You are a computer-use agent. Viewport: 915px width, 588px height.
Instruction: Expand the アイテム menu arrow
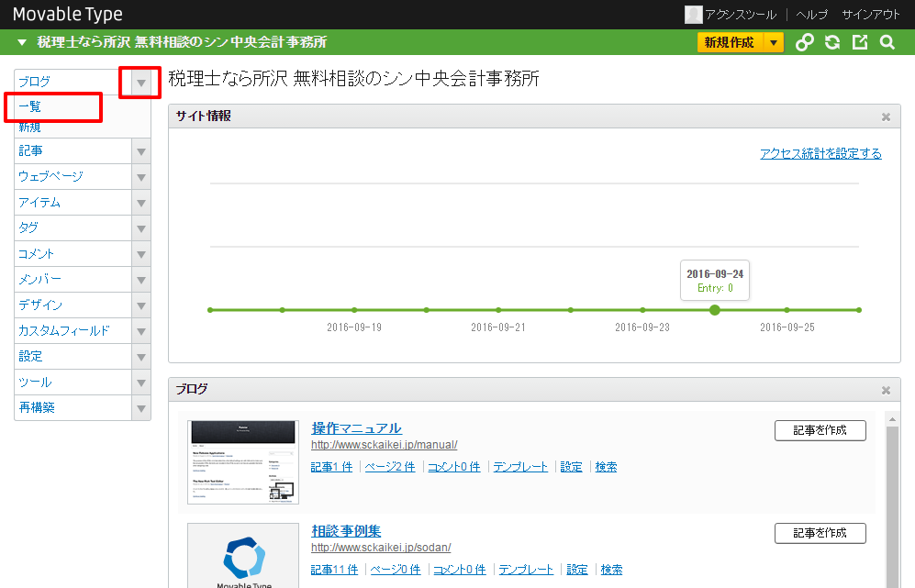(140, 203)
